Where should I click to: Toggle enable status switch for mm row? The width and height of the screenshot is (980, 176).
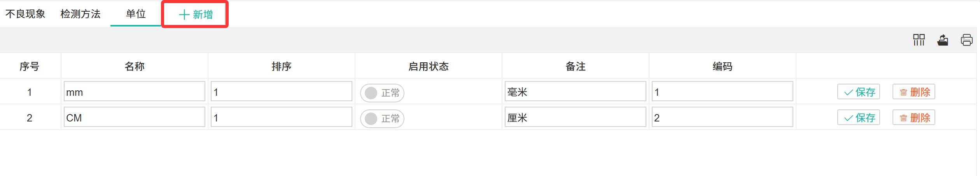point(382,93)
